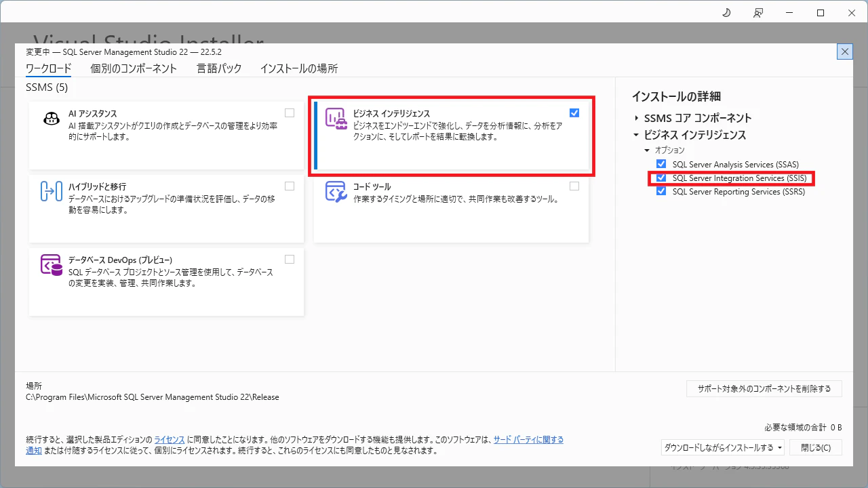Click the 必要な領域の合計 0 B text
The width and height of the screenshot is (868, 488).
[x=803, y=427]
